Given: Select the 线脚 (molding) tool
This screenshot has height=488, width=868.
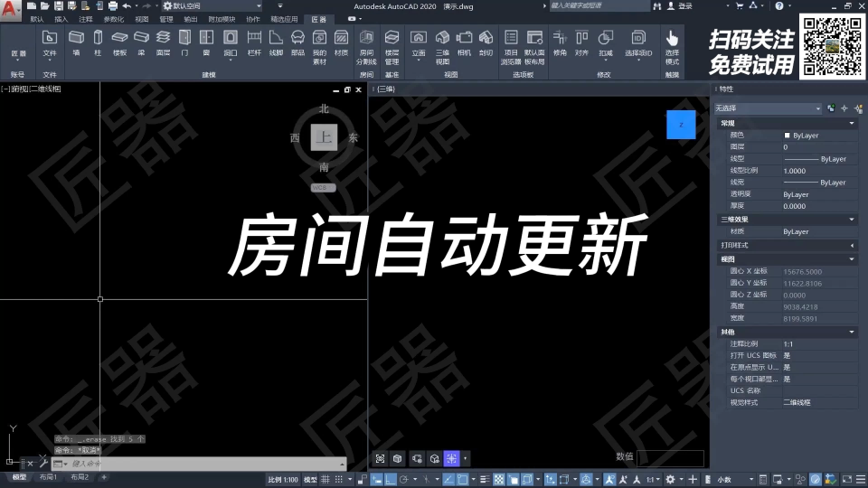Looking at the screenshot, I should (x=276, y=42).
